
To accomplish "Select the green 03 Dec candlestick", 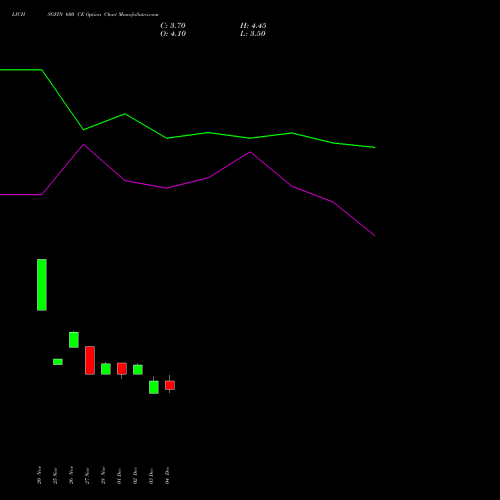I will coord(154,386).
